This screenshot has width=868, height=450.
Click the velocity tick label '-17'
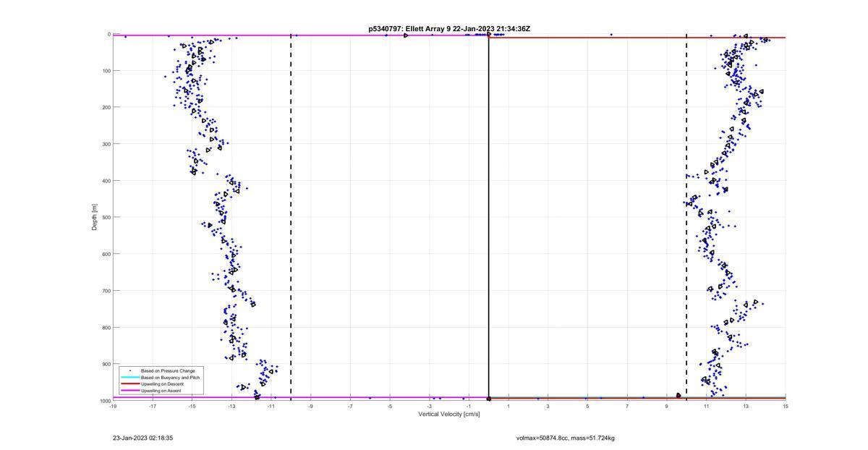153,406
